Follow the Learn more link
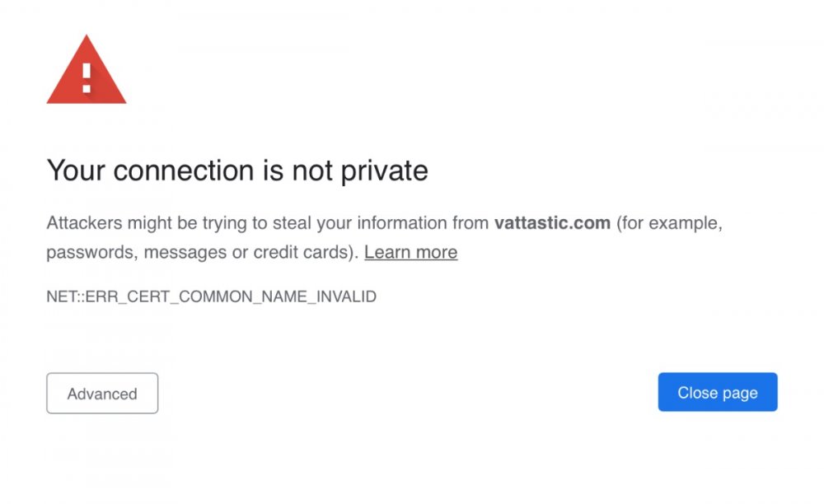The width and height of the screenshot is (824, 504). tap(410, 252)
